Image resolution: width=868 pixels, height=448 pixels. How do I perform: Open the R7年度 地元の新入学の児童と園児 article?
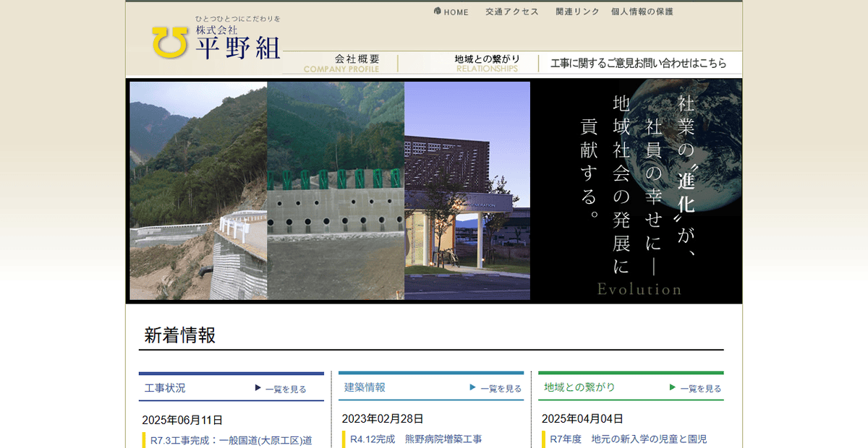(x=628, y=439)
